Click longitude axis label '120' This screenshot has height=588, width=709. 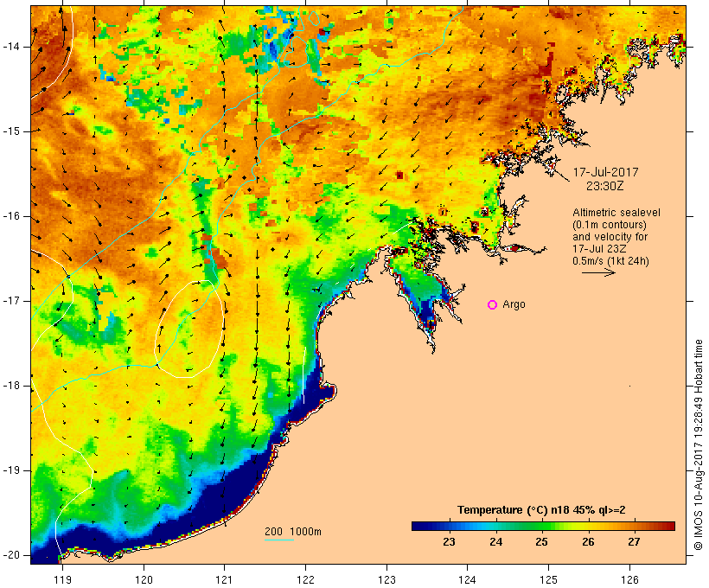[144, 580]
